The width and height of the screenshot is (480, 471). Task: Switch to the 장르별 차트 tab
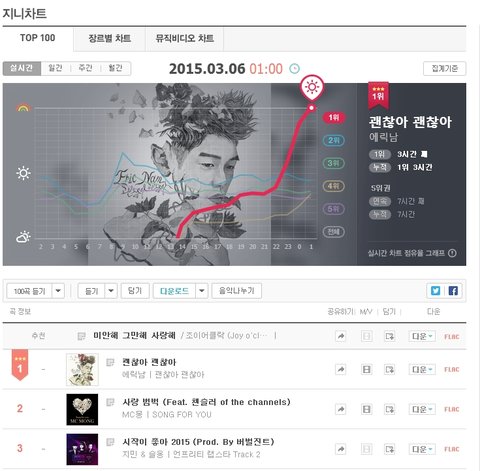(x=109, y=38)
